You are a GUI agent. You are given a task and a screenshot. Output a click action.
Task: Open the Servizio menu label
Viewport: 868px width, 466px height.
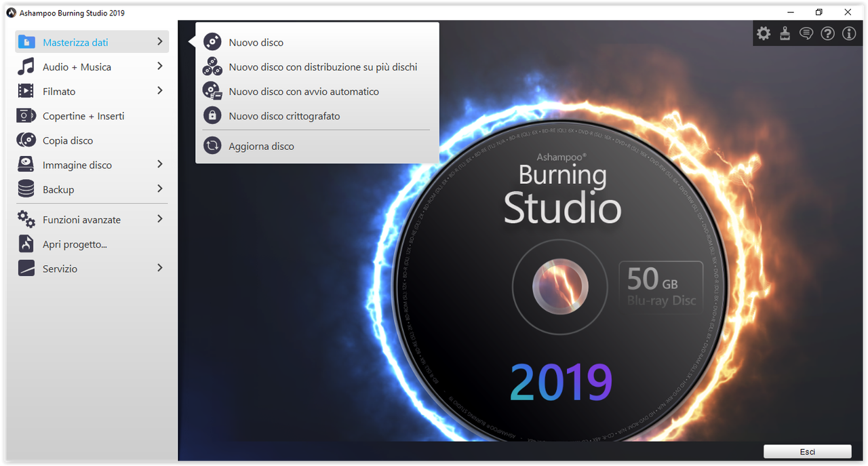click(x=60, y=269)
